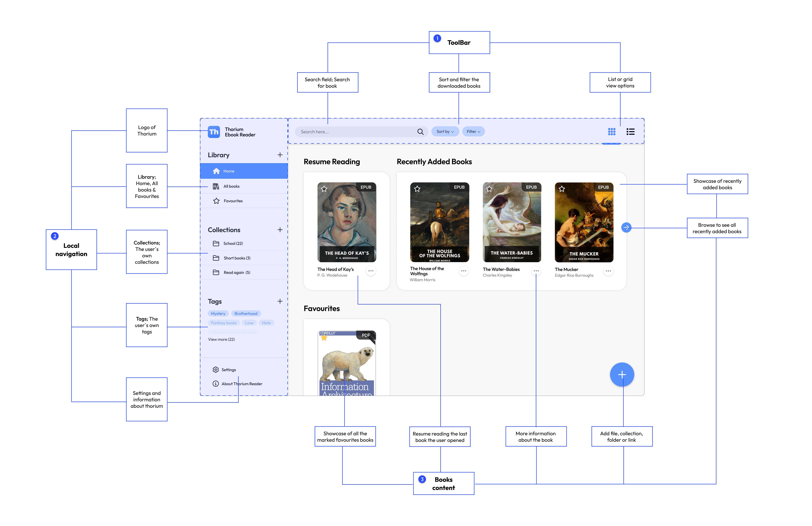Image resolution: width=812 pixels, height=526 pixels.
Task: Unfavourite the Information Architecture PDF book
Action: pos(324,337)
